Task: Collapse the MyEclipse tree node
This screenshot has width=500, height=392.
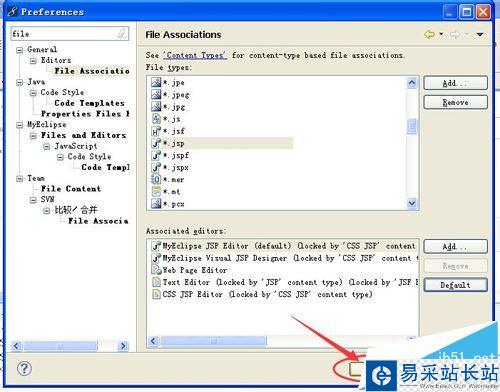Action: click(x=20, y=125)
